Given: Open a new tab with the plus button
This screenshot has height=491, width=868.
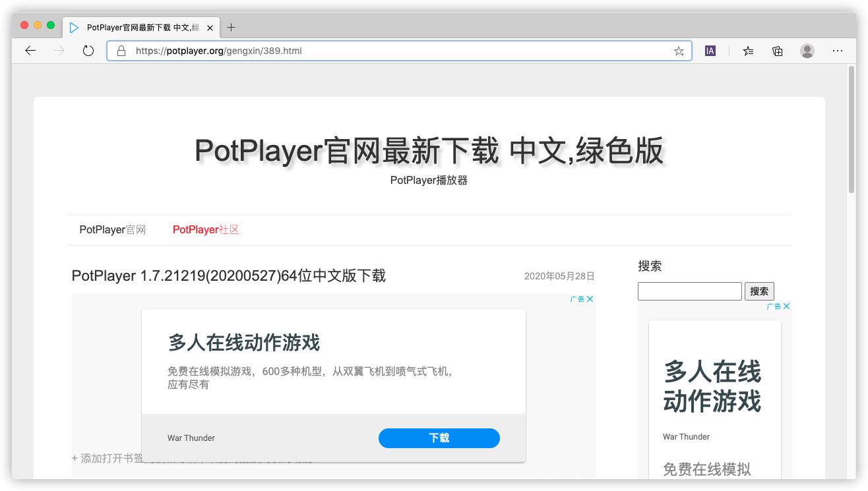Looking at the screenshot, I should (231, 28).
